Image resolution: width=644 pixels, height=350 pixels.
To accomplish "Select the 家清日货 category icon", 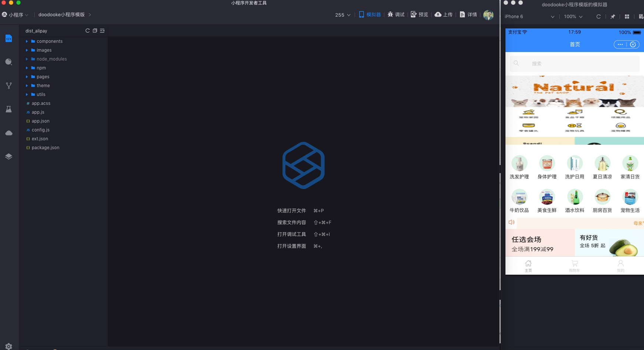I will point(630,163).
